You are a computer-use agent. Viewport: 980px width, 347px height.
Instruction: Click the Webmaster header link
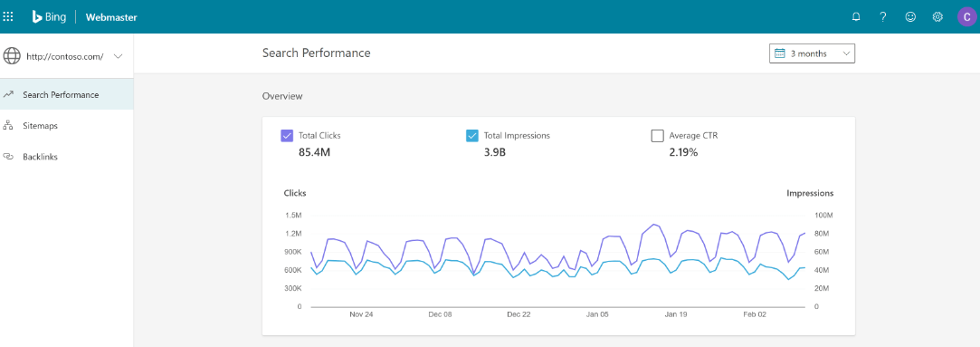coord(111,17)
